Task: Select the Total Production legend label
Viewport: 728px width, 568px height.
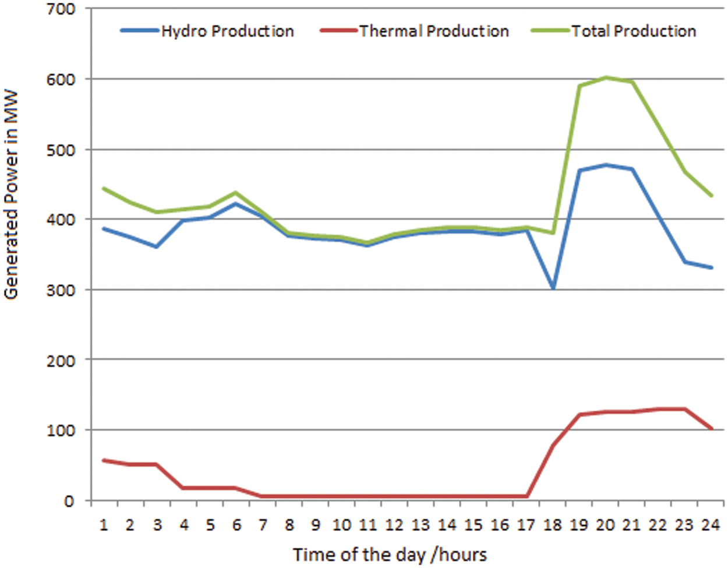Action: coord(634,31)
